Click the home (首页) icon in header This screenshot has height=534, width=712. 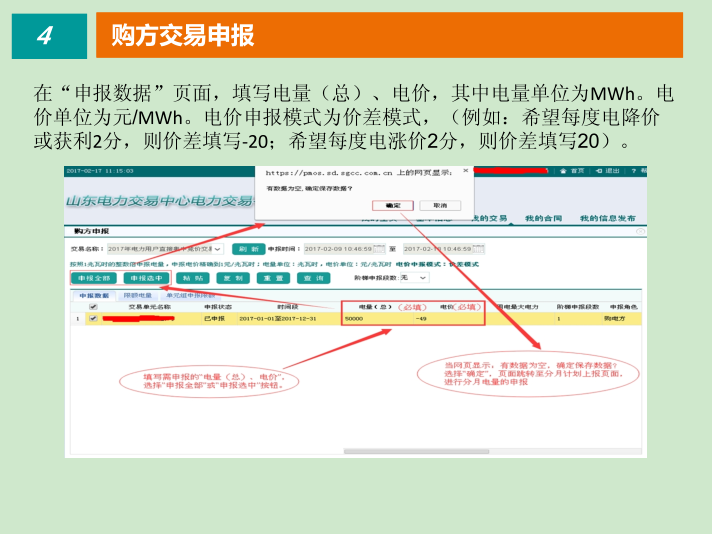click(569, 171)
